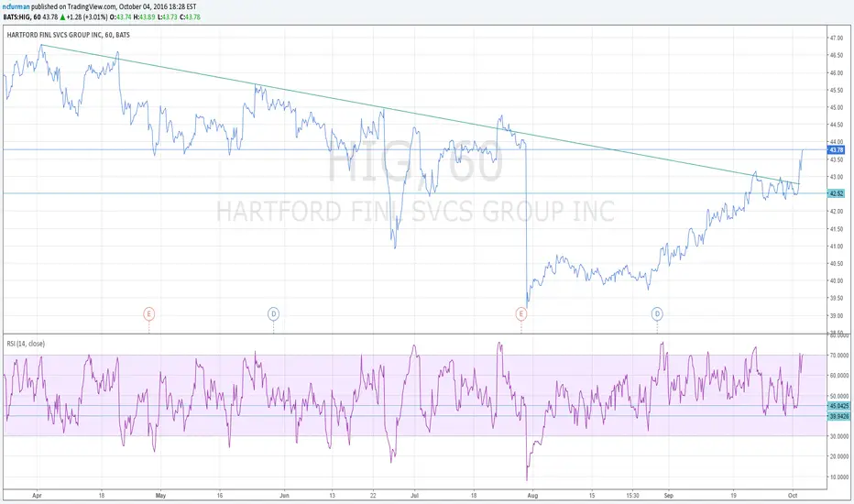Click the 40.00 price axis label

tap(836, 281)
